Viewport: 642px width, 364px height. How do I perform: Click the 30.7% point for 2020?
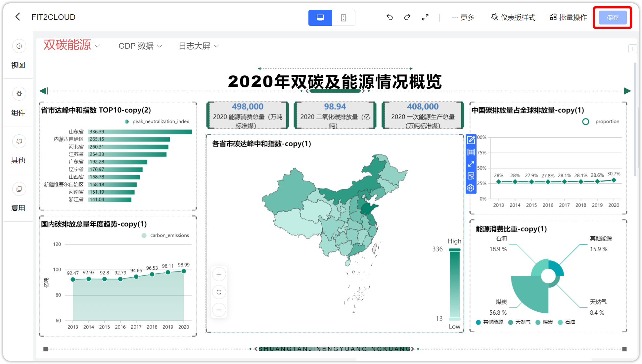click(614, 180)
